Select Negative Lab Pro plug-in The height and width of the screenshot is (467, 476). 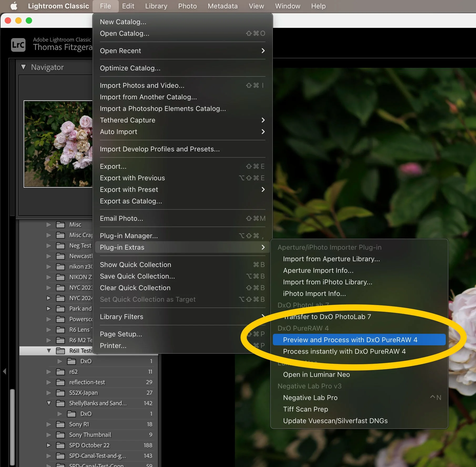point(359,398)
